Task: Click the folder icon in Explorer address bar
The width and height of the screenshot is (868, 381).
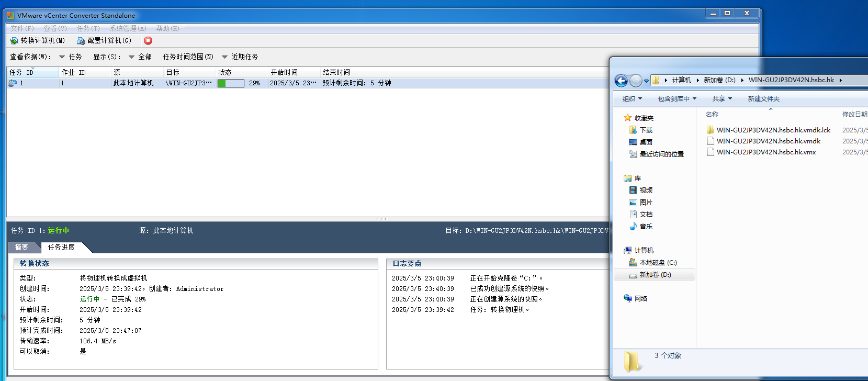Action: [x=656, y=80]
